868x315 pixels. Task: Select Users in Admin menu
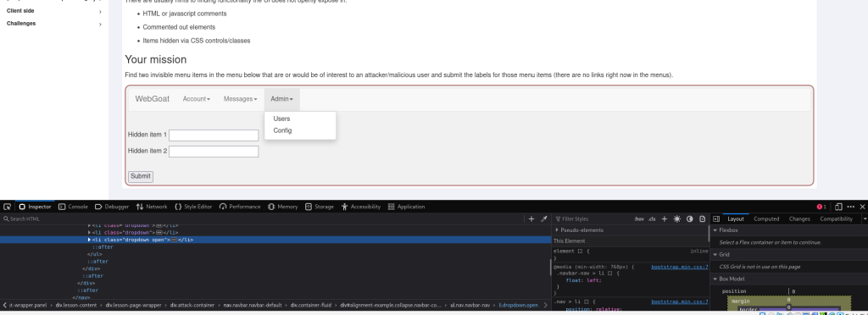click(281, 119)
